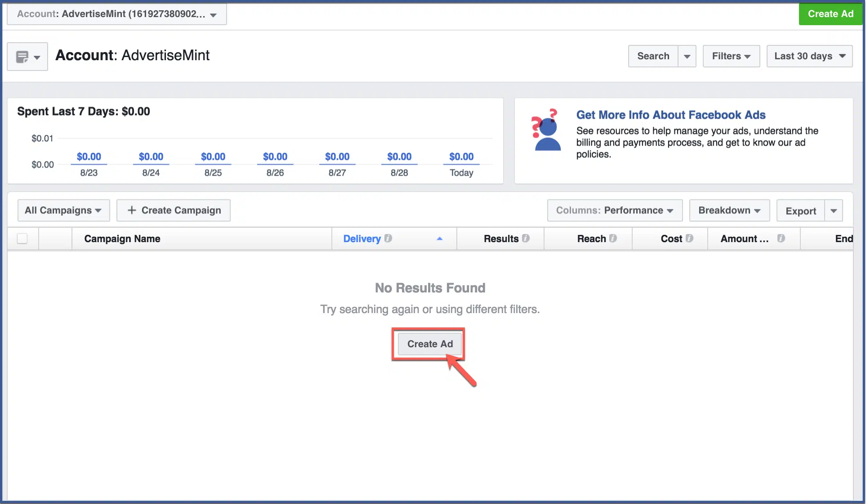Expand the Last 30 days date range dropdown
The height and width of the screenshot is (504, 866).
coord(809,56)
